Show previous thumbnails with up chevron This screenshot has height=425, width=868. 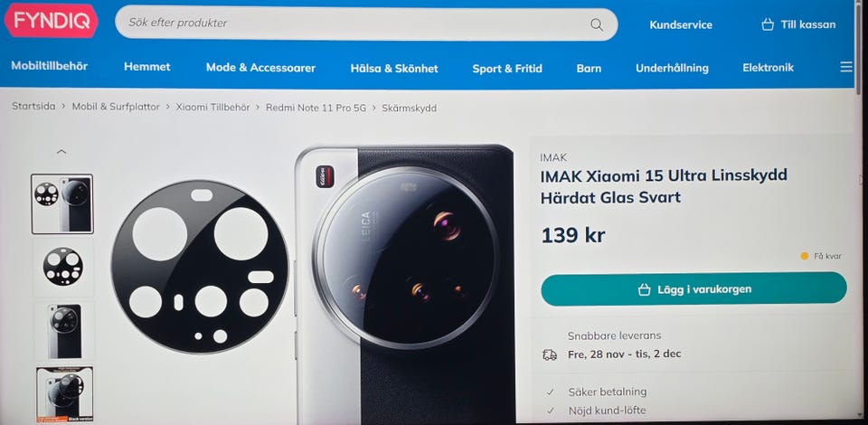61,151
